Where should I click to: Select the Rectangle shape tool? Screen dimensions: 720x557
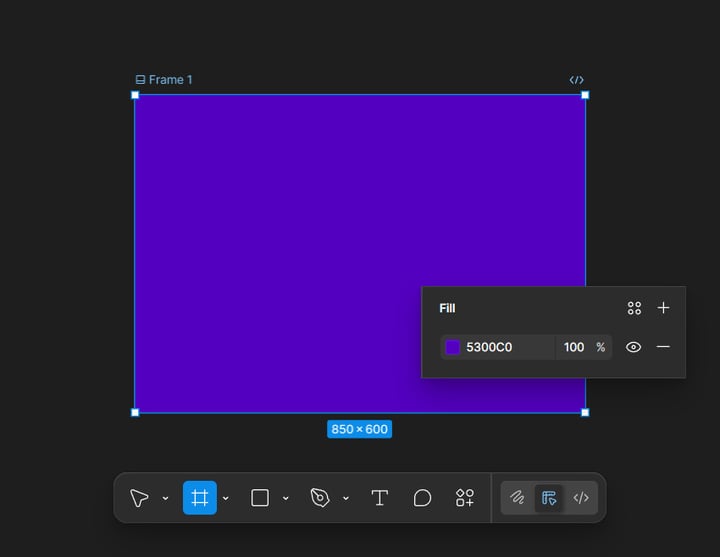point(260,498)
